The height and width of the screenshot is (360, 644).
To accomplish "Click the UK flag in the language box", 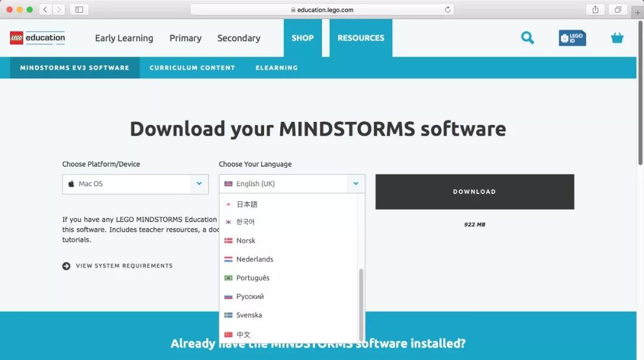I will pos(228,184).
